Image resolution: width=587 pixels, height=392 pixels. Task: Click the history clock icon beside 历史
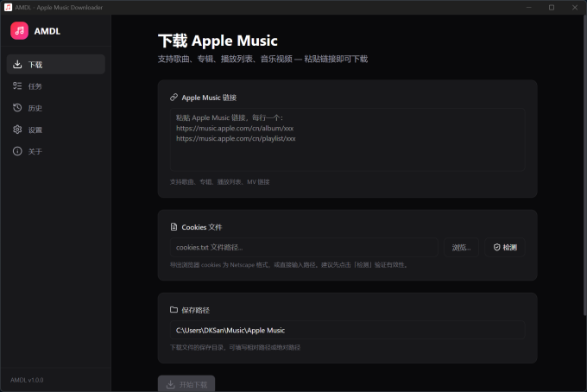(17, 108)
